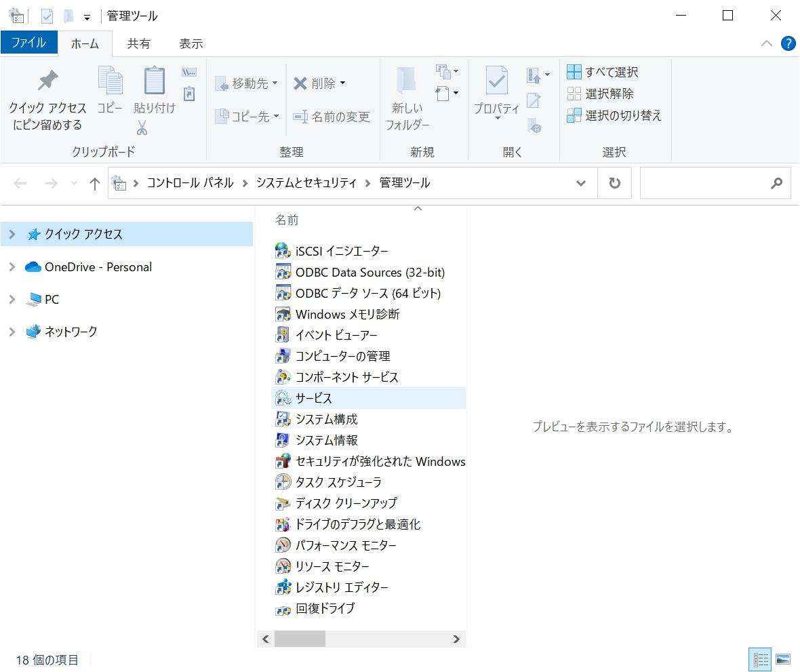Collapse the ribbon with the caret
The width and height of the screenshot is (800, 672).
click(x=766, y=43)
